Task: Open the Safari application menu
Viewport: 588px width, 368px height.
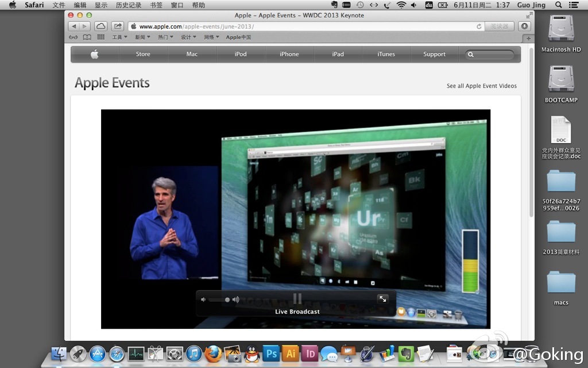Action: [34, 5]
